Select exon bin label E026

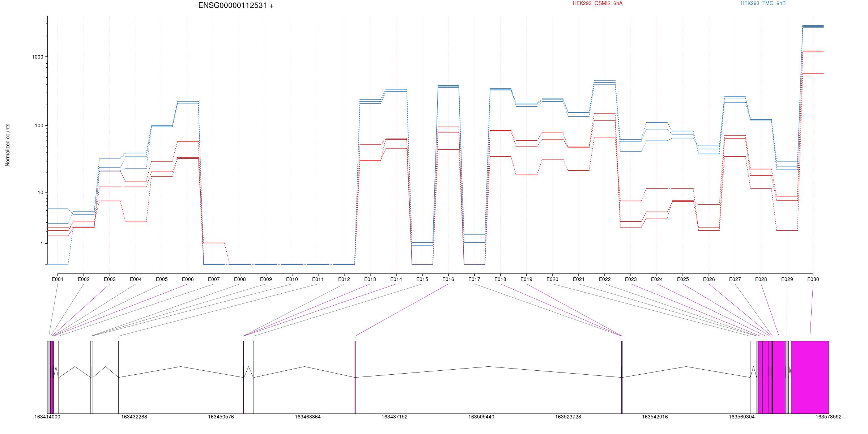709,279
